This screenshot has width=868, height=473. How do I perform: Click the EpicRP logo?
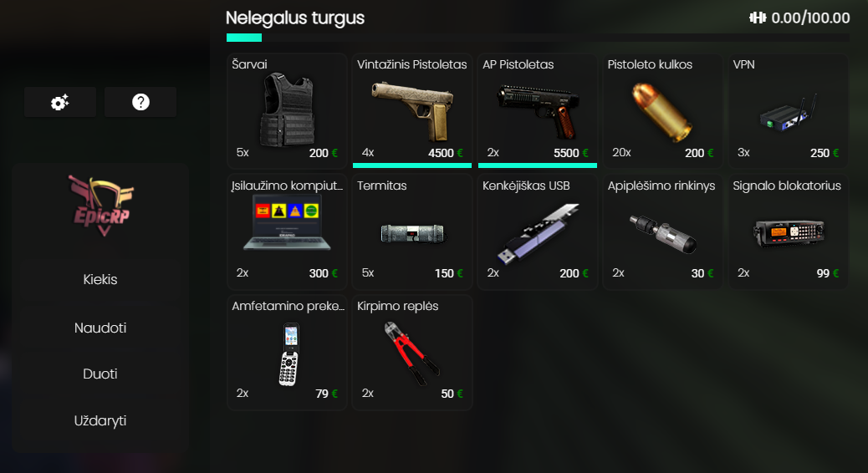(x=100, y=206)
